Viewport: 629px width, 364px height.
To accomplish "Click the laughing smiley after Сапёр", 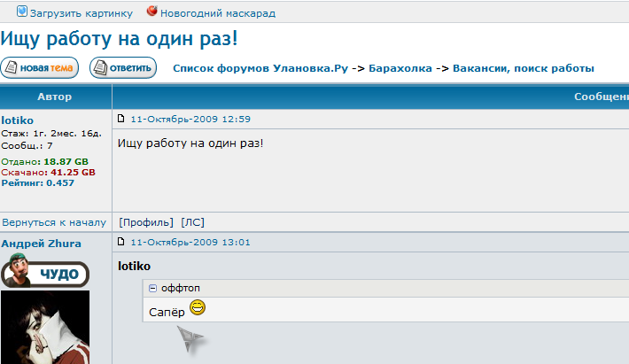I will [x=198, y=307].
